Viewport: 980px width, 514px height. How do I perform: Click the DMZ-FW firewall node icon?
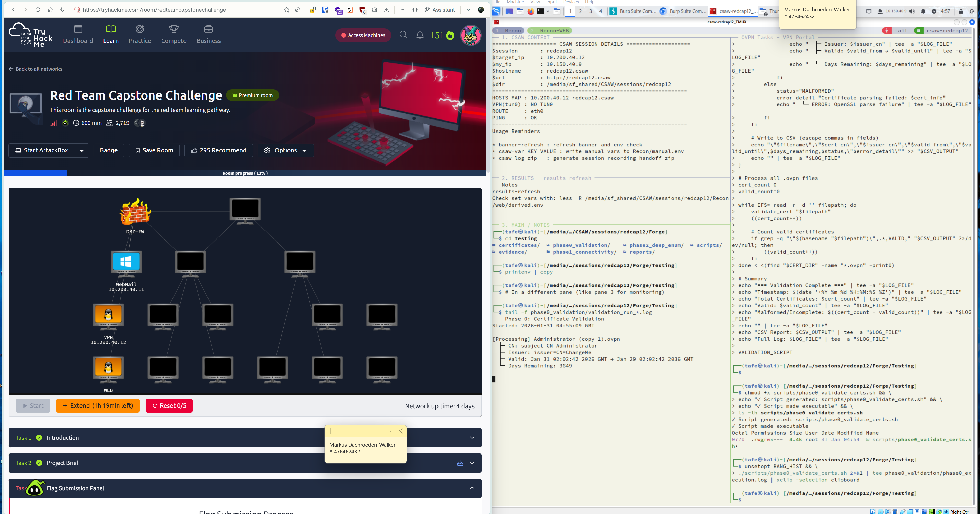click(x=135, y=211)
